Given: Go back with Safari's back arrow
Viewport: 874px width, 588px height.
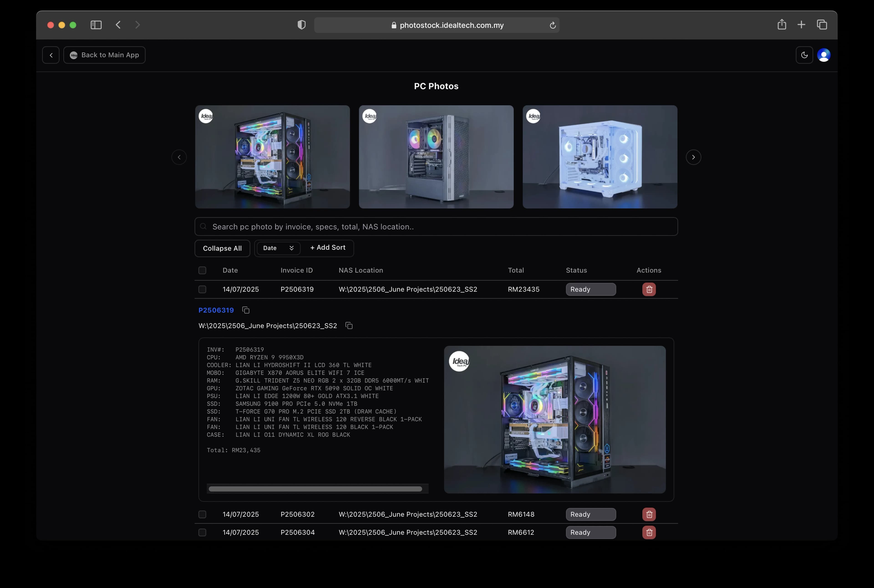Looking at the screenshot, I should 118,25.
